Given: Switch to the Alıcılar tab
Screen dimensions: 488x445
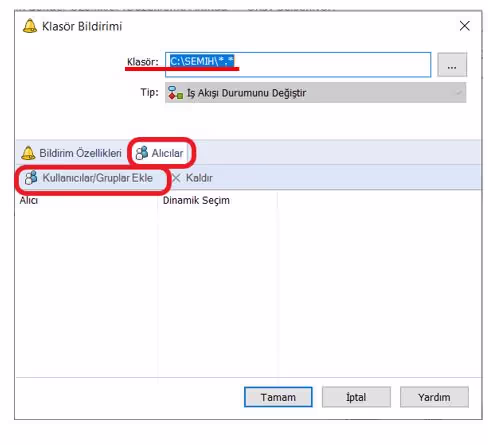Looking at the screenshot, I should (x=161, y=153).
